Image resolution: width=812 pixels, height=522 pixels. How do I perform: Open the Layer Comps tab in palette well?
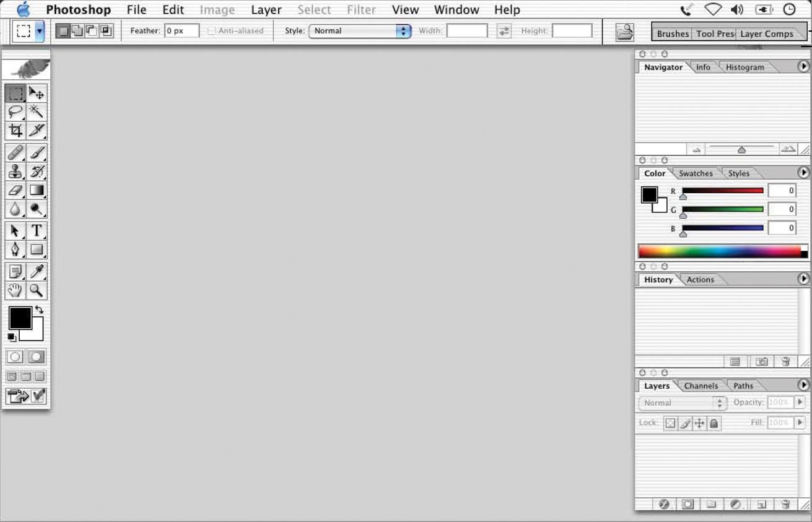coord(767,34)
